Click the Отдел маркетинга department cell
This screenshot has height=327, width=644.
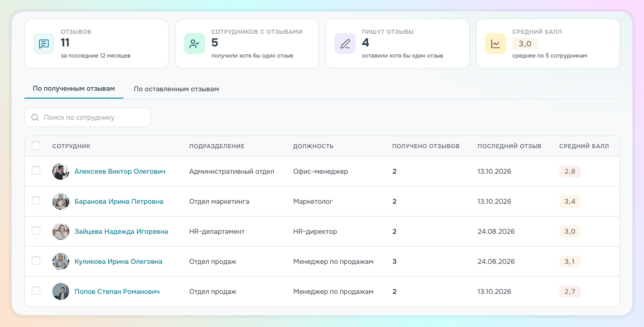point(219,201)
